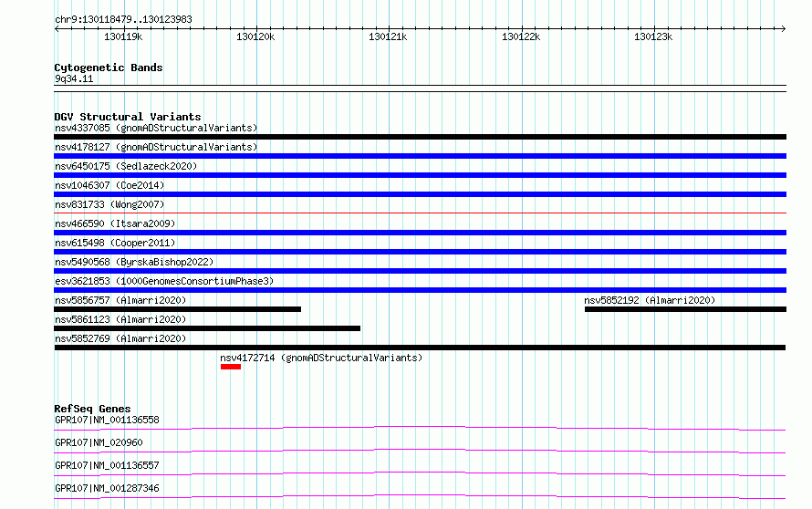This screenshot has height=509, width=812.
Task: Open variant nsv4178127 (gnomADStructuralVariants) label
Action: point(156,147)
